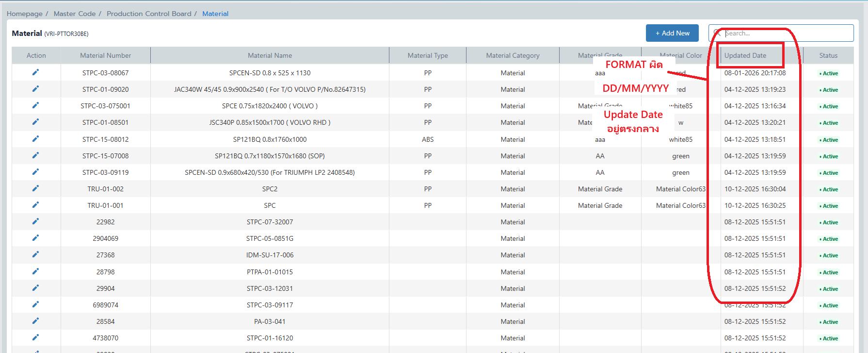Viewport: 868px width, 353px height.
Task: Click pencil icon for TRU-01-002 row
Action: [35, 188]
